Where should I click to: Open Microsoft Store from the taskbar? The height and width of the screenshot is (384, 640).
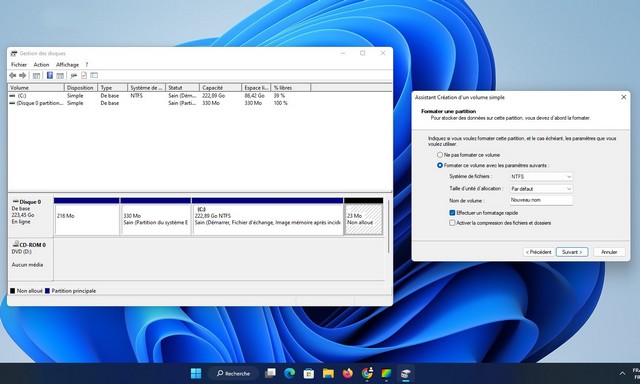[x=309, y=373]
